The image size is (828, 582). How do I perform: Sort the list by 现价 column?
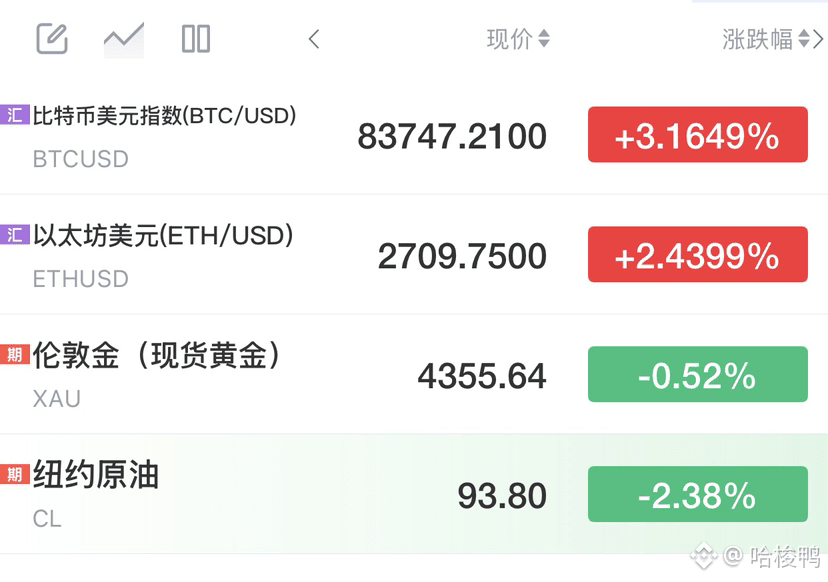tap(518, 39)
